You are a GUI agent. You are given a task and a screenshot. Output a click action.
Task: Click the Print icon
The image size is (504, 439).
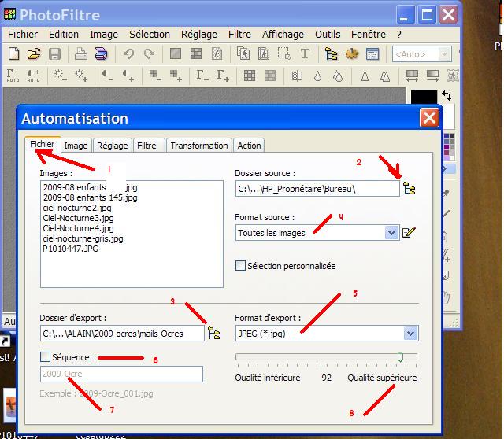click(x=80, y=53)
